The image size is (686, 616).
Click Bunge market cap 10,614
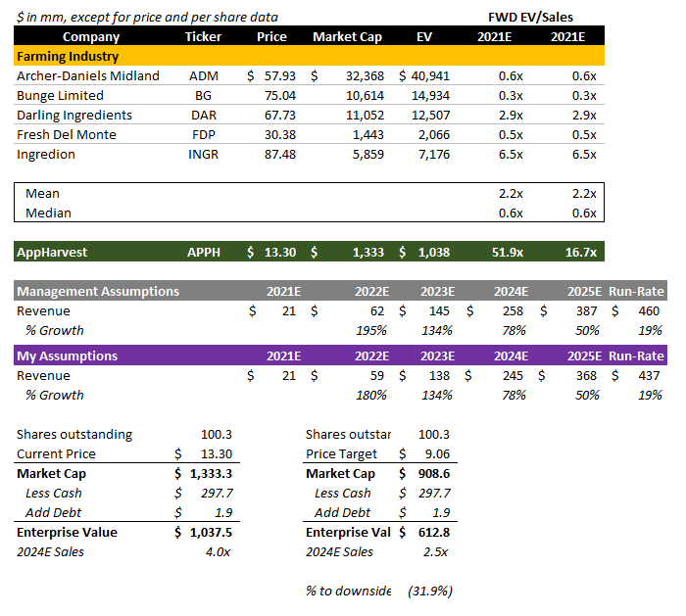[365, 96]
